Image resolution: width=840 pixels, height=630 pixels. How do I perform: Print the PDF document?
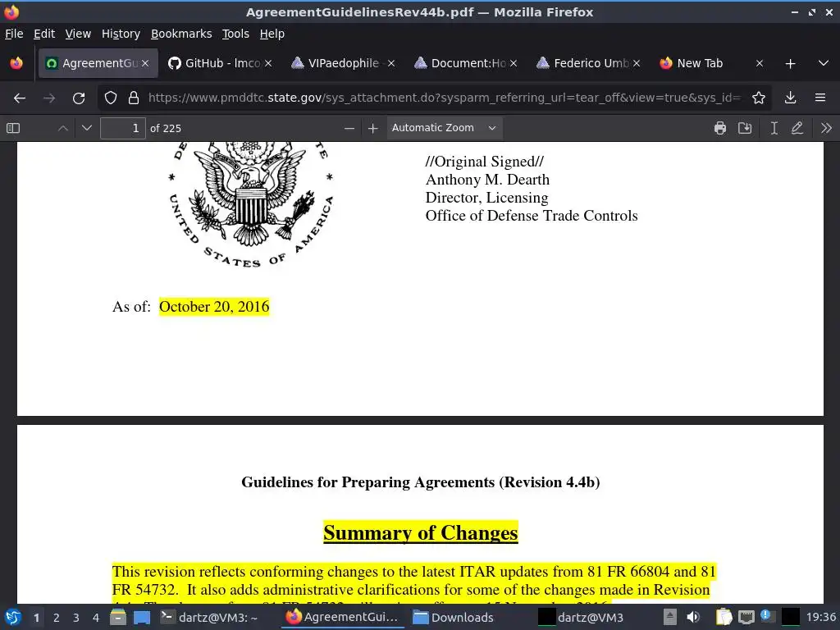pyautogui.click(x=720, y=128)
